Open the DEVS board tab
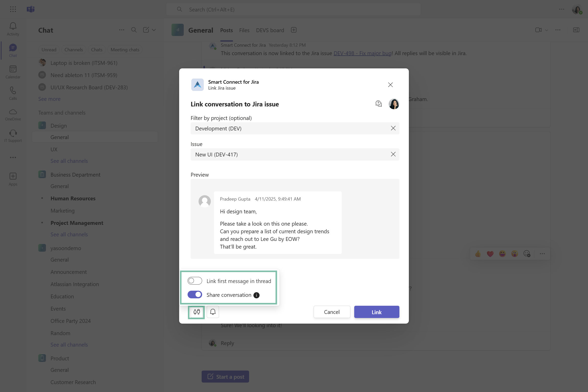Image resolution: width=588 pixels, height=392 pixels. [x=270, y=30]
